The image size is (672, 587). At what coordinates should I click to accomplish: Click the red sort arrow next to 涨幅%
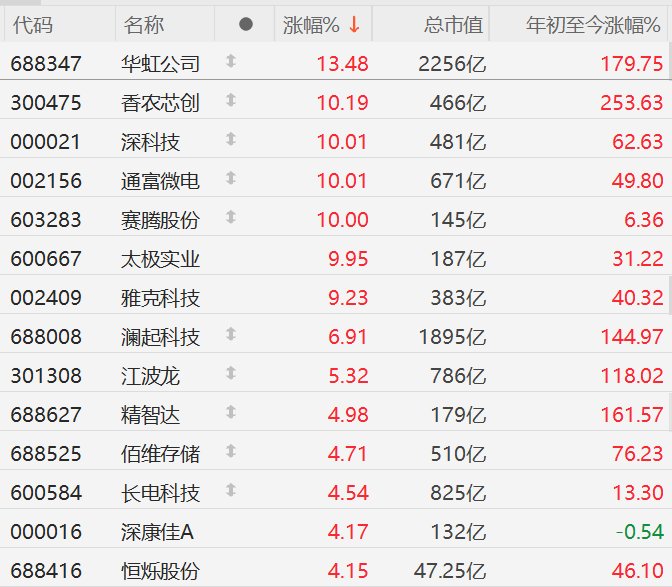(354, 24)
